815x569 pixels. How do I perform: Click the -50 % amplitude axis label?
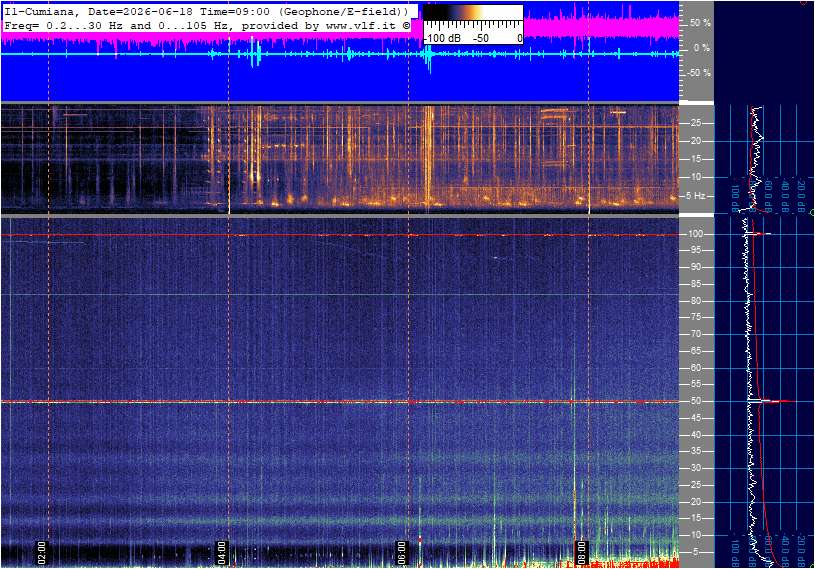click(x=699, y=73)
